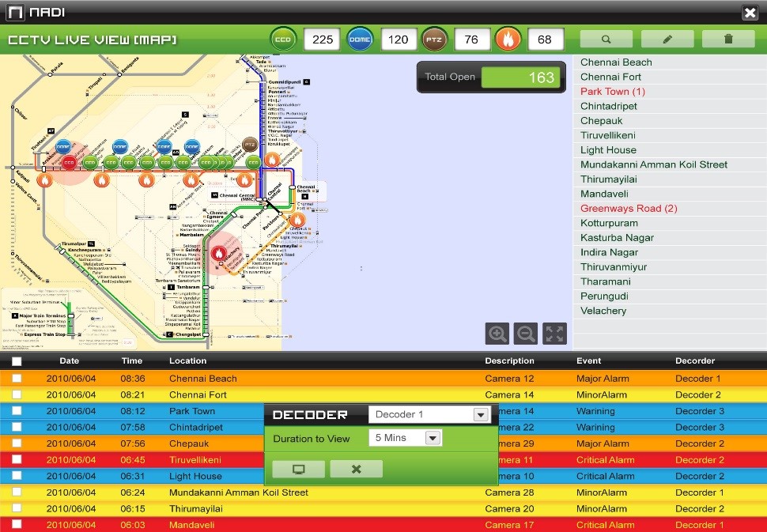The image size is (767, 532).
Task: Select Chennai Beach in station list
Action: pyautogui.click(x=616, y=62)
